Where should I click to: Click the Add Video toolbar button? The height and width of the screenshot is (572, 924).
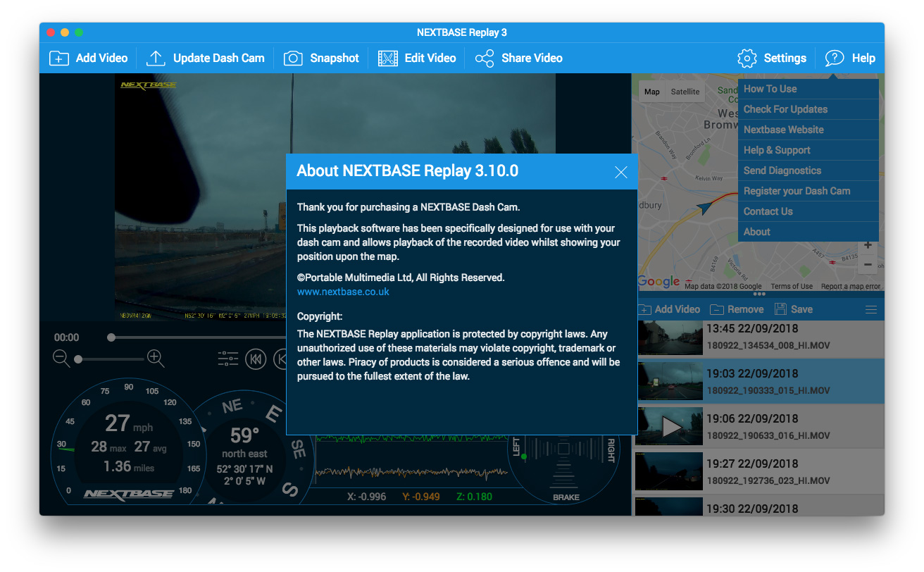[88, 58]
